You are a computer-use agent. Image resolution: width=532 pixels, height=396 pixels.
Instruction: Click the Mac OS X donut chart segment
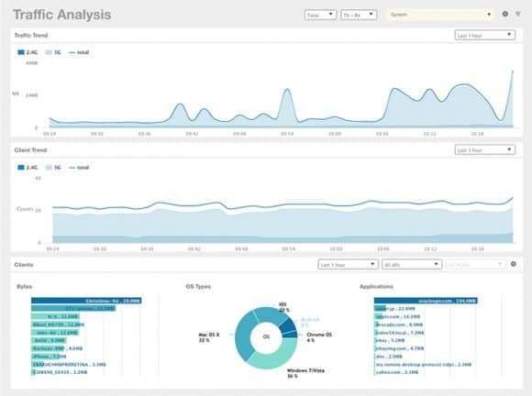coord(242,335)
